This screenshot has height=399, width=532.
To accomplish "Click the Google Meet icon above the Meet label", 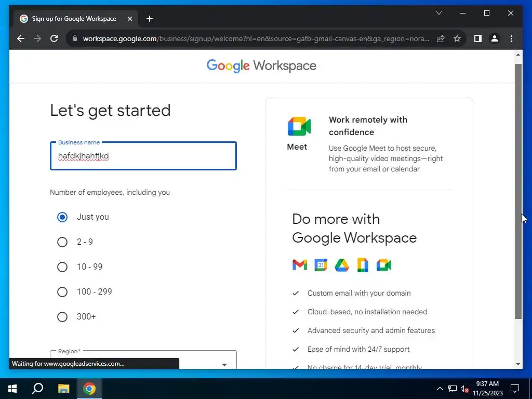I will [299, 126].
